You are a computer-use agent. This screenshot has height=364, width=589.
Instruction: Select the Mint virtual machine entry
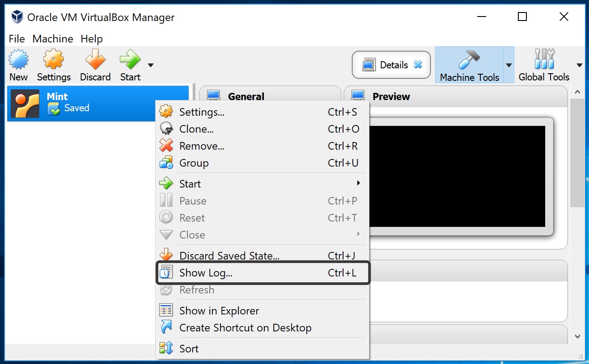pos(99,103)
